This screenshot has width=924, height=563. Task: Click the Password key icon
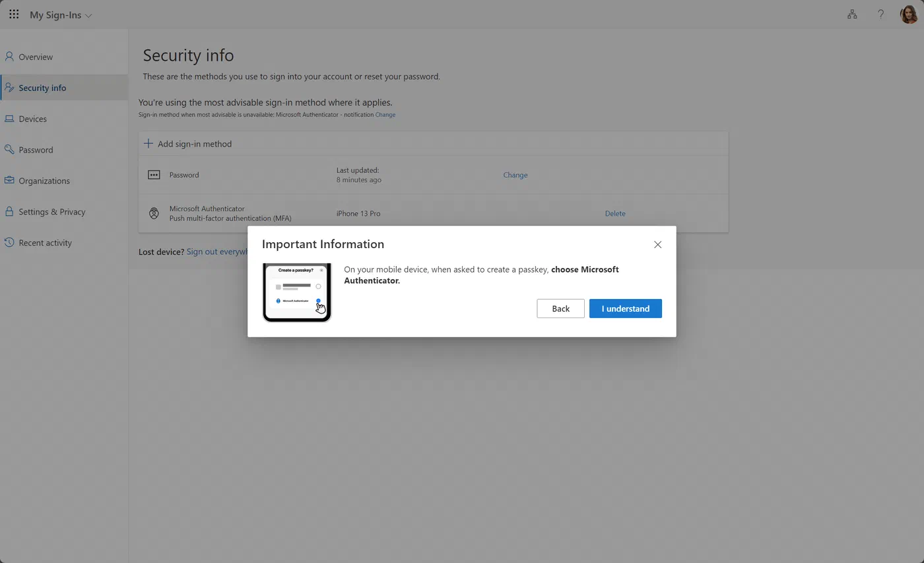(x=9, y=149)
